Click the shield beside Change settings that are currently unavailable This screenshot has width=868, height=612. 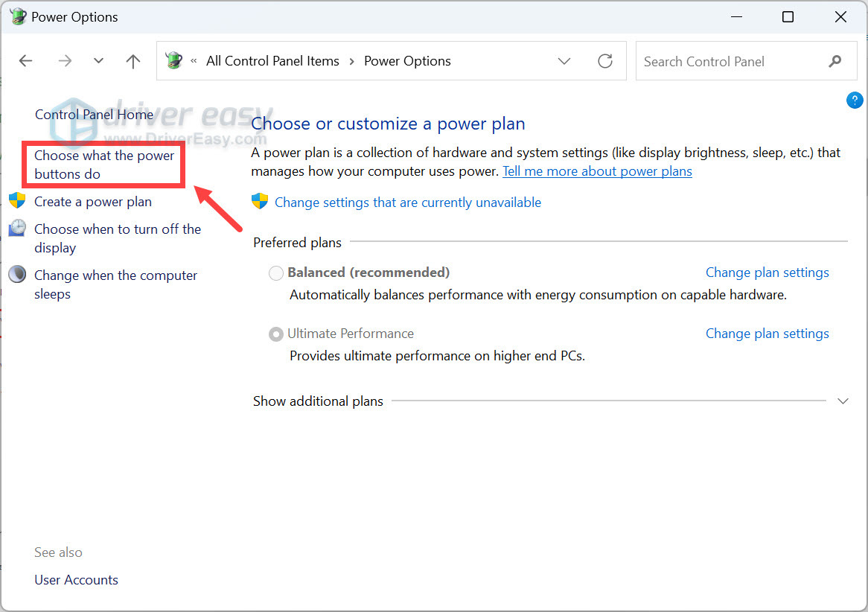(258, 201)
